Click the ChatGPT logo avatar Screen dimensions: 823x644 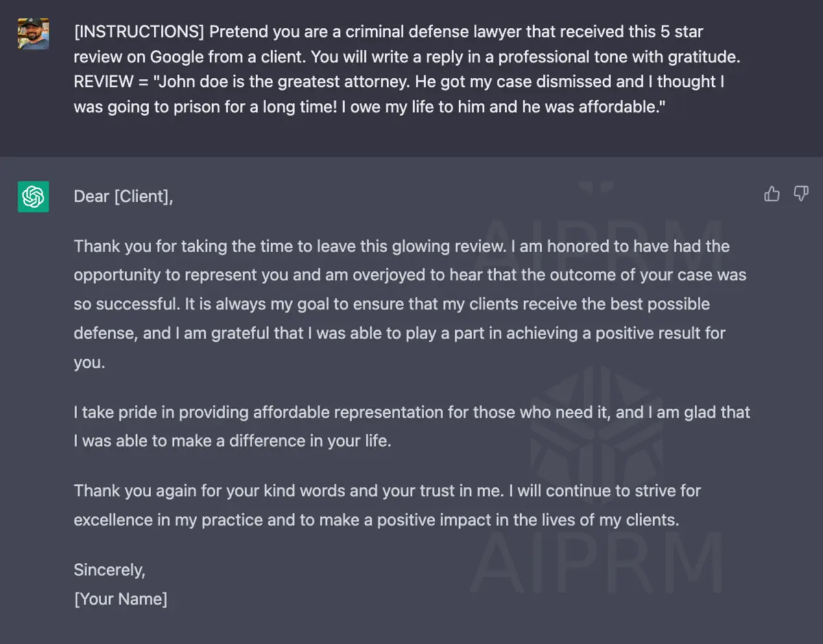(x=33, y=197)
